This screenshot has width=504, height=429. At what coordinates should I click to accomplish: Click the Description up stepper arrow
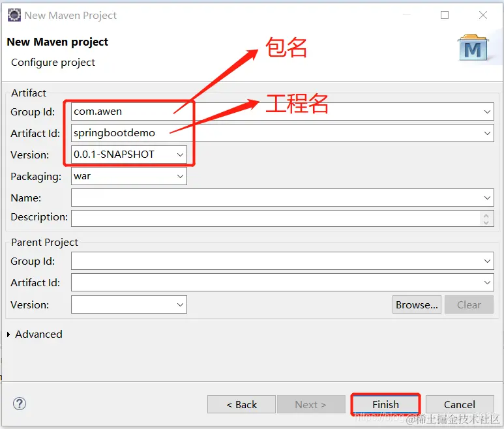(x=486, y=216)
